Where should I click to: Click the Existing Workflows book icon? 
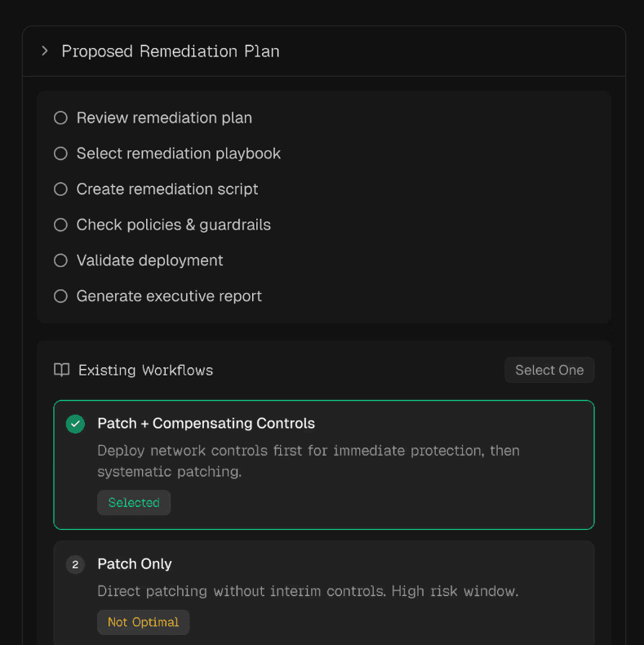(61, 370)
